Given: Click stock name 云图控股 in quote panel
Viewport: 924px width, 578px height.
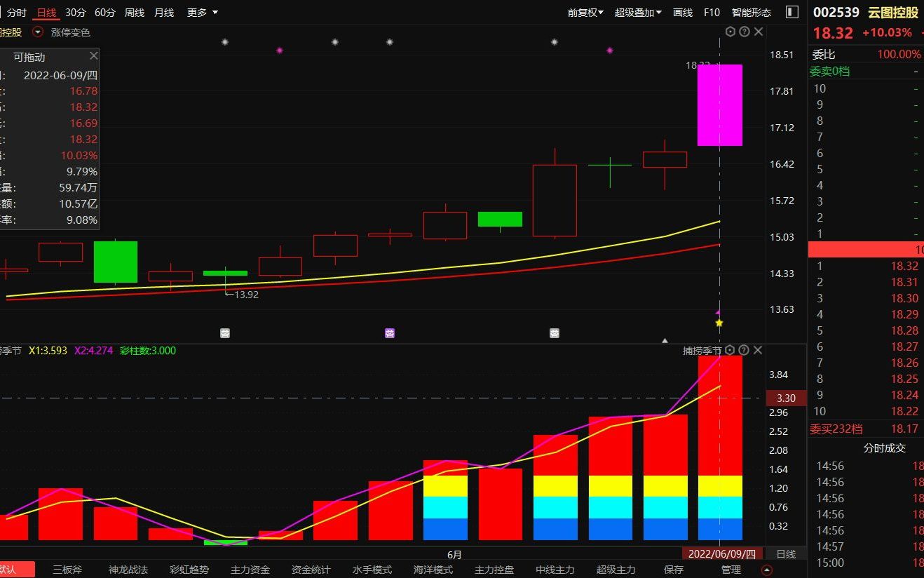Looking at the screenshot, I should [x=893, y=13].
